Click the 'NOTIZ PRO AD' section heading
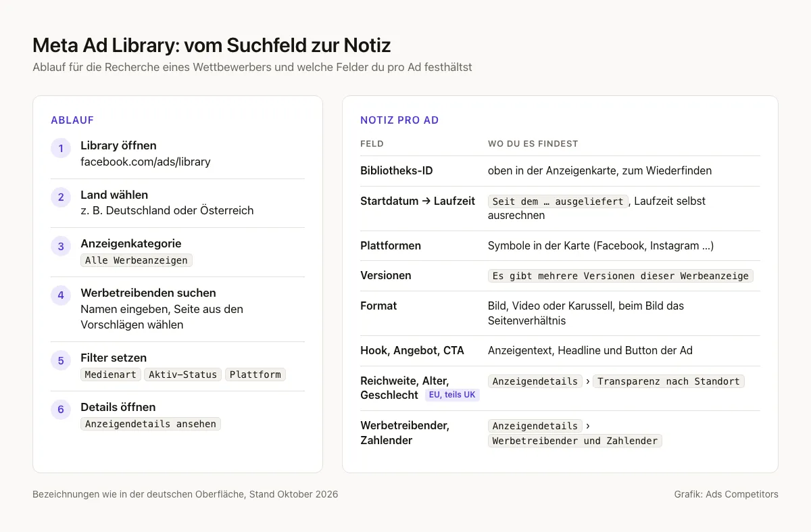 tap(399, 120)
